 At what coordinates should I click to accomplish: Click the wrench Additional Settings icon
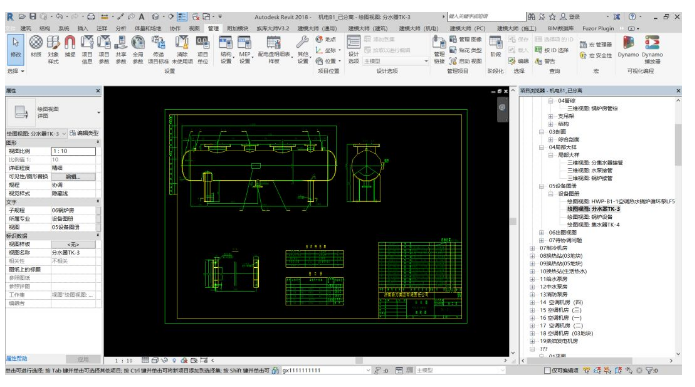302,49
